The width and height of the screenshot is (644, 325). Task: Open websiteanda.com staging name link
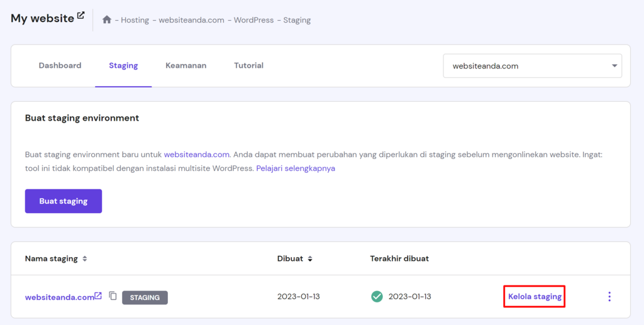pyautogui.click(x=60, y=297)
